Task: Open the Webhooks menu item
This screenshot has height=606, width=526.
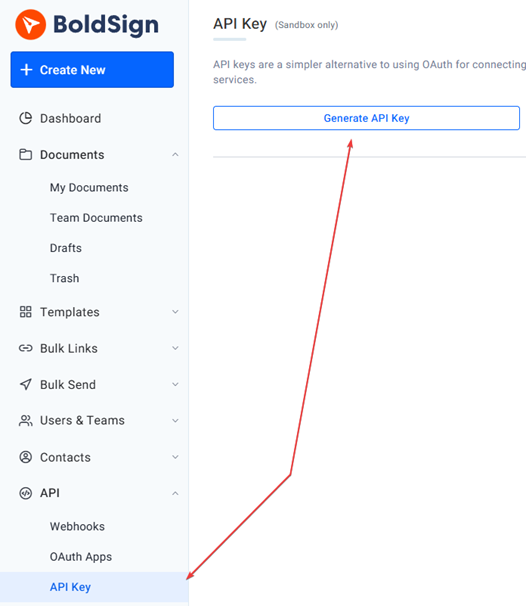Action: [x=77, y=526]
